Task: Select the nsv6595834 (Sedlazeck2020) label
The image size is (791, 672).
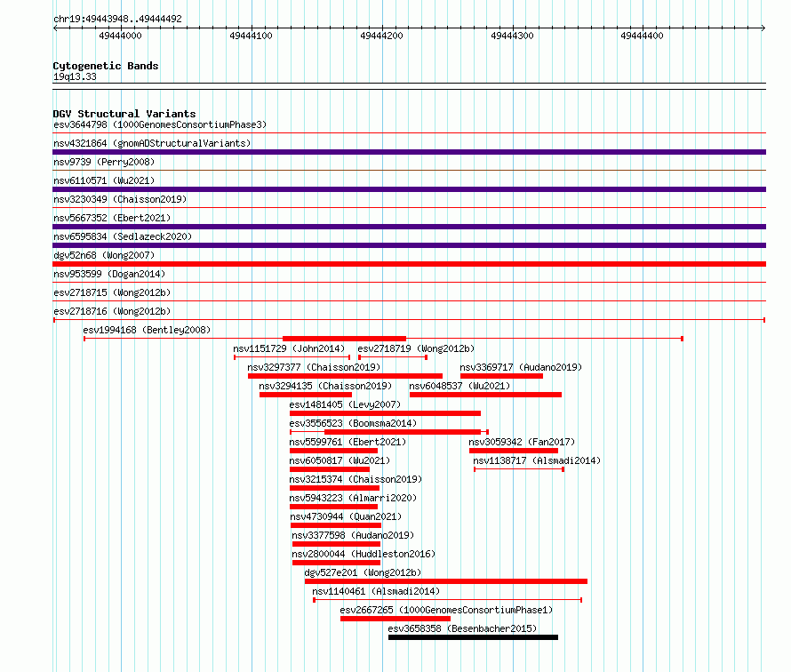Action: (123, 236)
